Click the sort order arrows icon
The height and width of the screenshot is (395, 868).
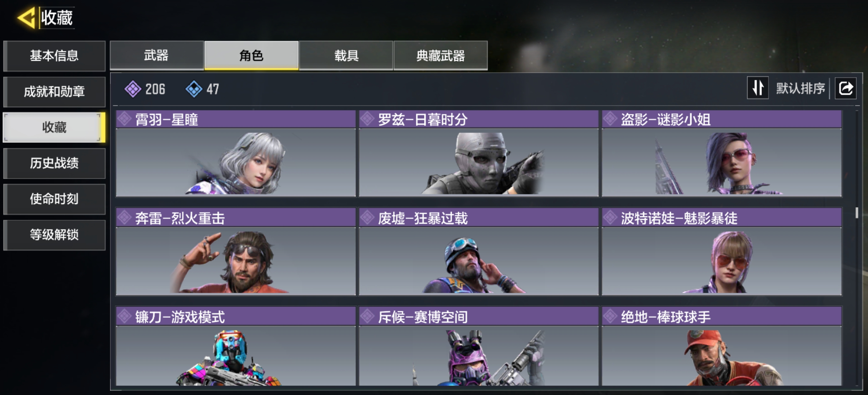(757, 88)
